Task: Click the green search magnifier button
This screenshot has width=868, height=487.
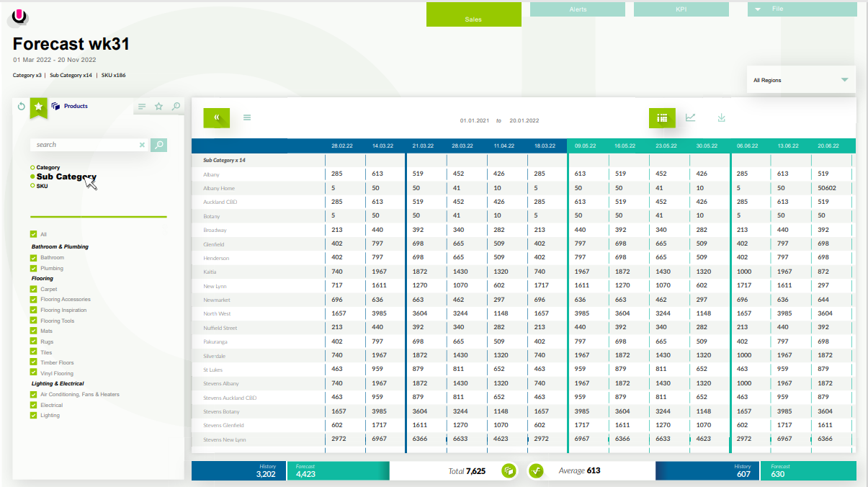Action: pyautogui.click(x=158, y=145)
